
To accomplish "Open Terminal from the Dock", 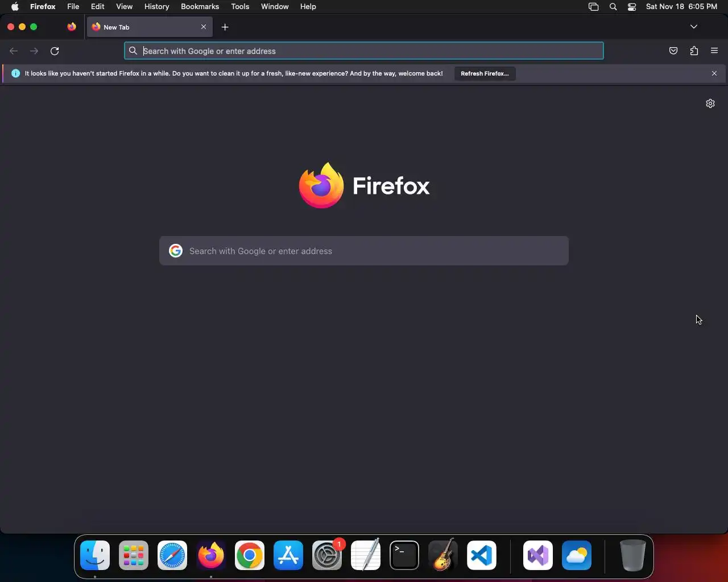I will coord(404,555).
